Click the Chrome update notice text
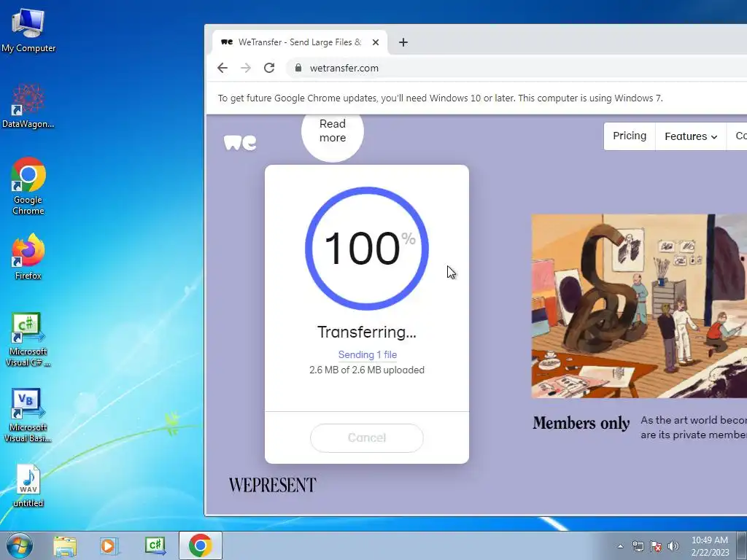 [440, 98]
